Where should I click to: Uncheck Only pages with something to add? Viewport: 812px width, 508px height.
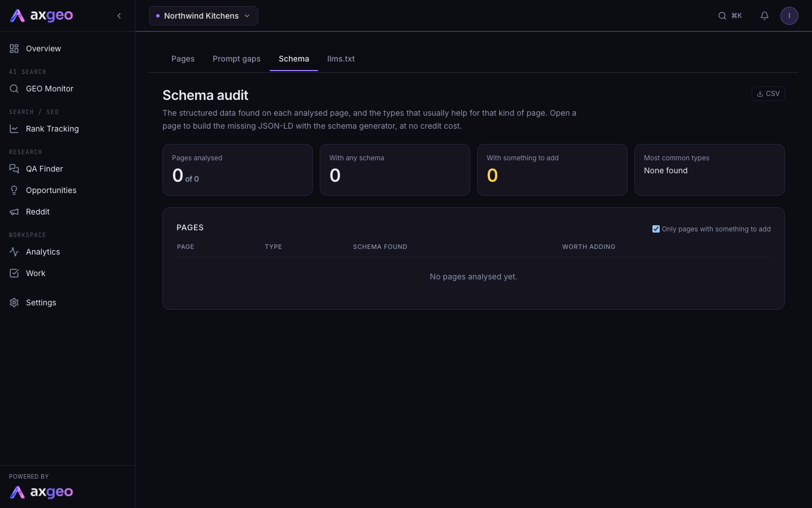[x=656, y=229]
